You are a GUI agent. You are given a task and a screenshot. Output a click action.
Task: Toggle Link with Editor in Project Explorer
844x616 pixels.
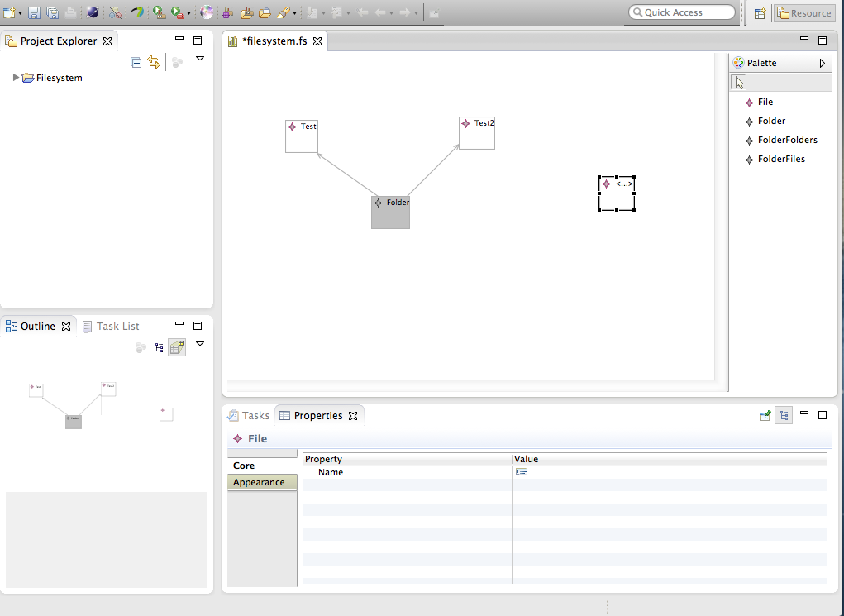pyautogui.click(x=154, y=63)
